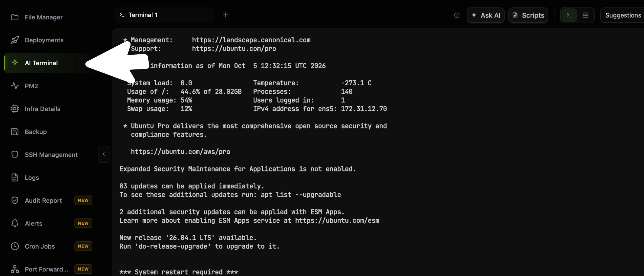Click NEW badge beside Cron Jobs

tap(83, 246)
